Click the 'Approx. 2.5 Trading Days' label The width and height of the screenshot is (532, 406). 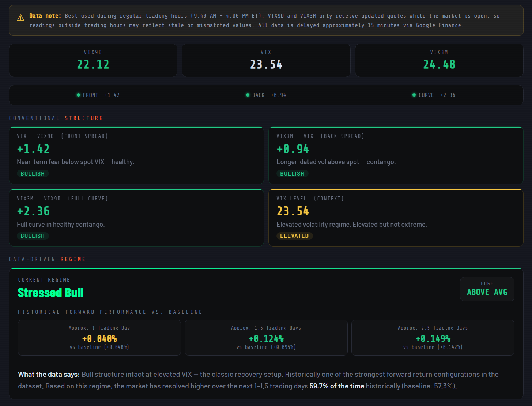[x=433, y=328]
